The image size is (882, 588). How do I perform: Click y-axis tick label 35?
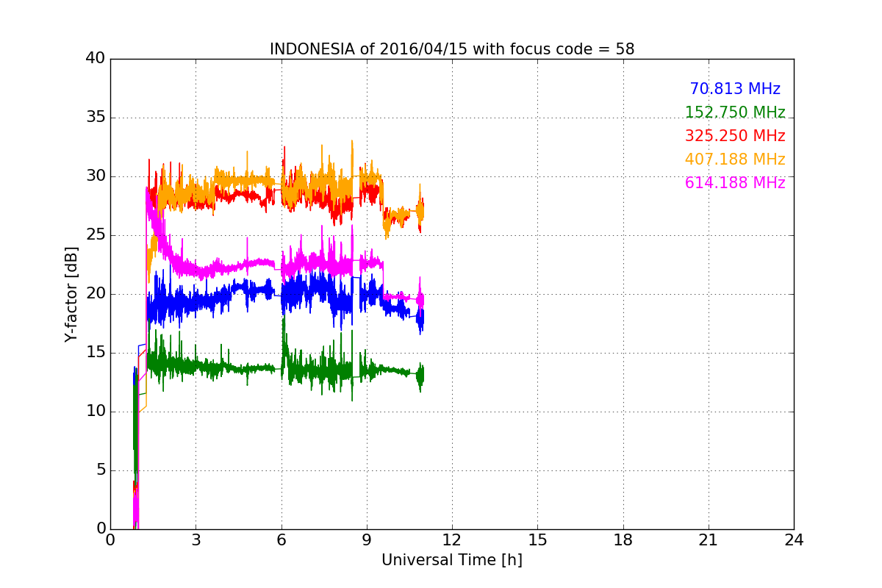96,118
